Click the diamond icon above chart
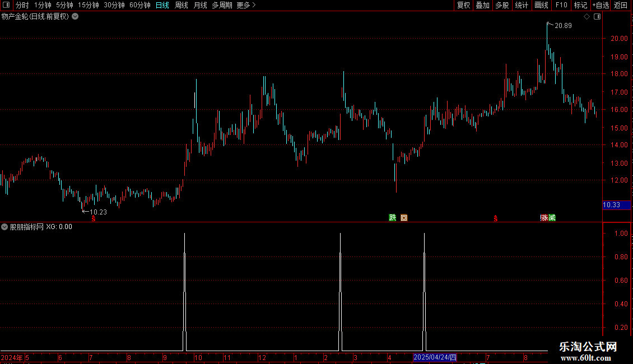 coord(587,17)
